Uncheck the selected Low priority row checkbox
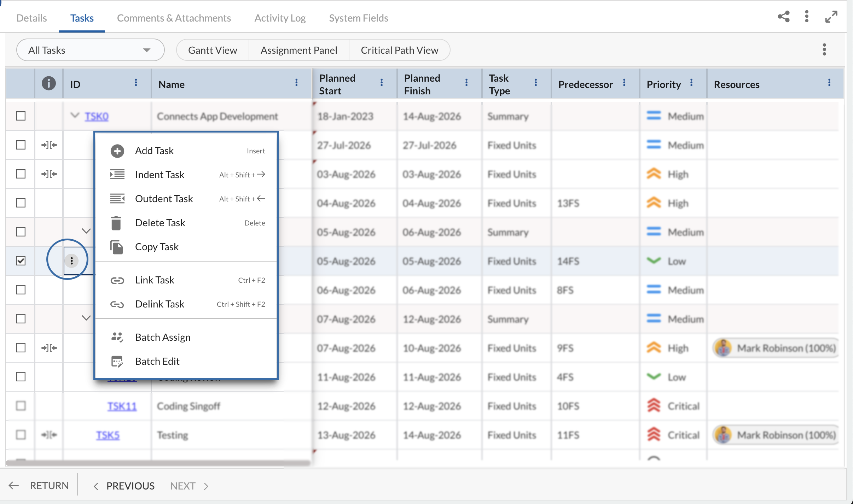The image size is (853, 504). point(21,261)
